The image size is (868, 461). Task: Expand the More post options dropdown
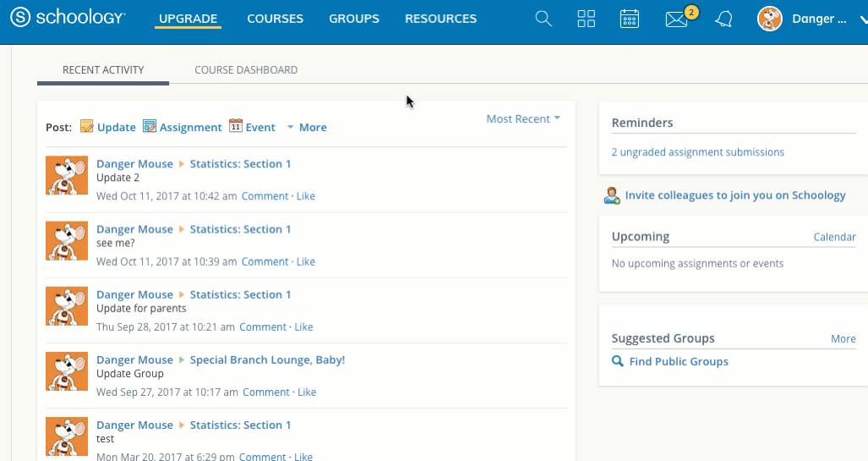click(x=306, y=127)
